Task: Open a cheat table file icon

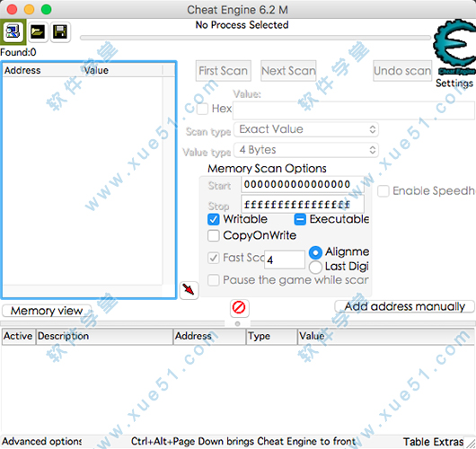Action: coord(38,31)
